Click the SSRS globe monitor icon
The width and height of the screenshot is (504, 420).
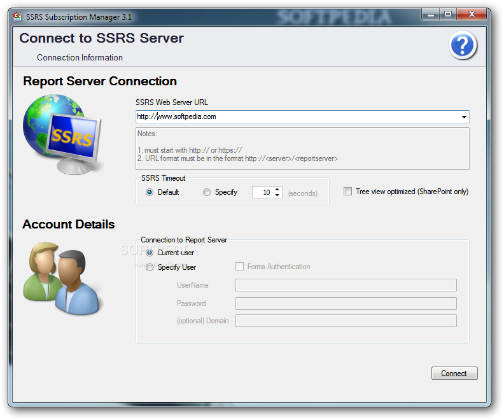click(x=62, y=134)
